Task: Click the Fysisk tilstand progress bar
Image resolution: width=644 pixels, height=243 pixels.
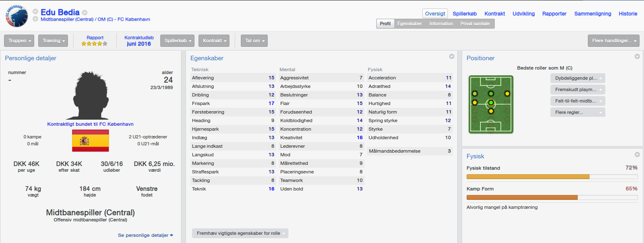Action: (x=552, y=177)
